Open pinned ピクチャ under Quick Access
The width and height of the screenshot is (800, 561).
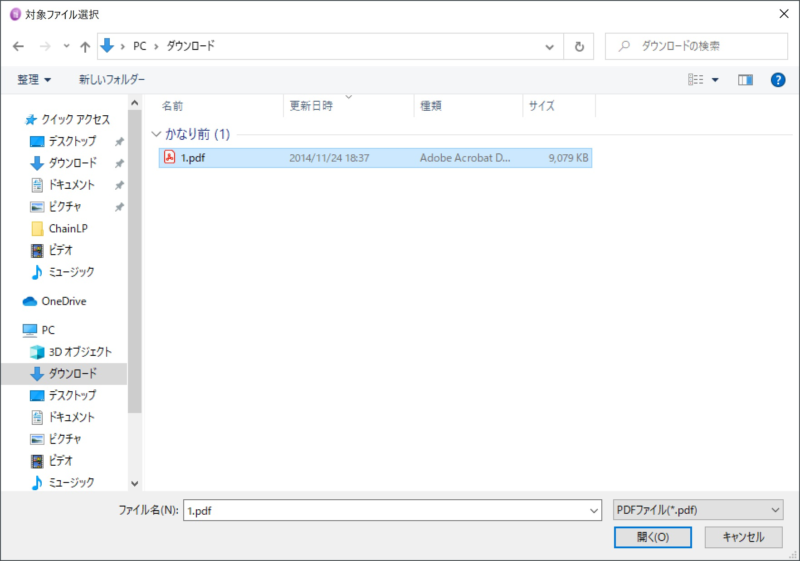(64, 207)
